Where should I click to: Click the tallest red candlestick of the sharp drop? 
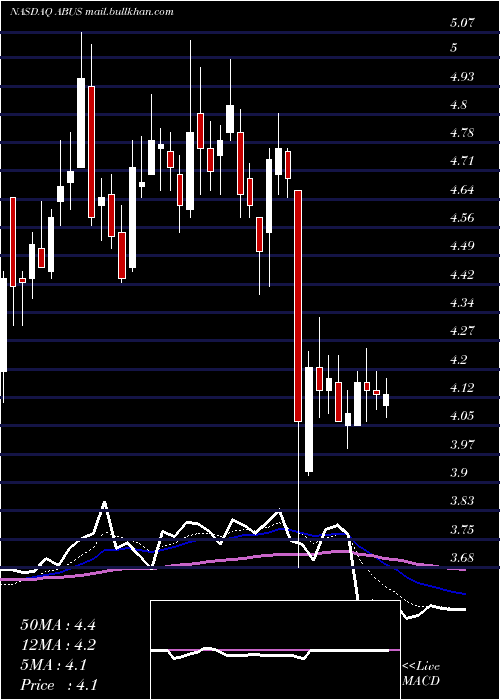[x=298, y=305]
